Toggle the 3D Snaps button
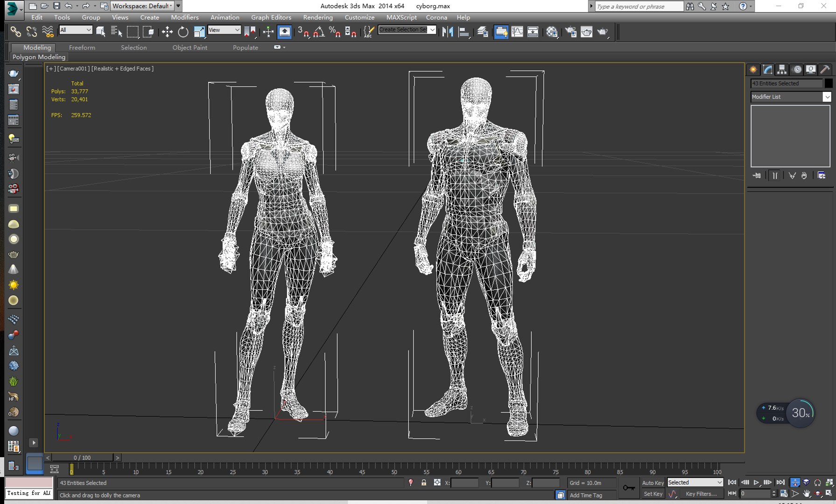Image resolution: width=836 pixels, height=504 pixels. 303,32
